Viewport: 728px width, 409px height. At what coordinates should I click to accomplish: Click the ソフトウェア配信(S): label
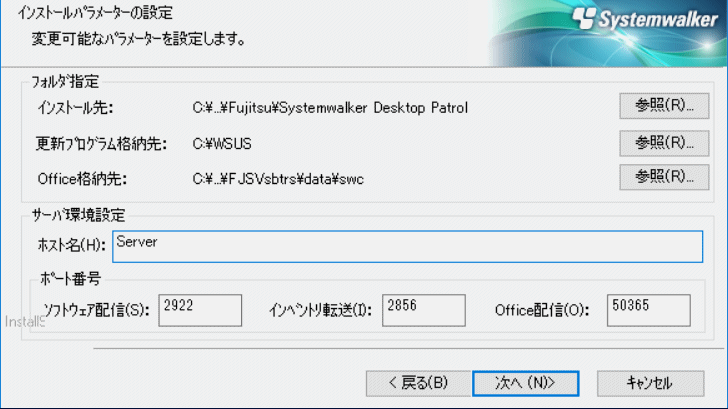(x=96, y=310)
